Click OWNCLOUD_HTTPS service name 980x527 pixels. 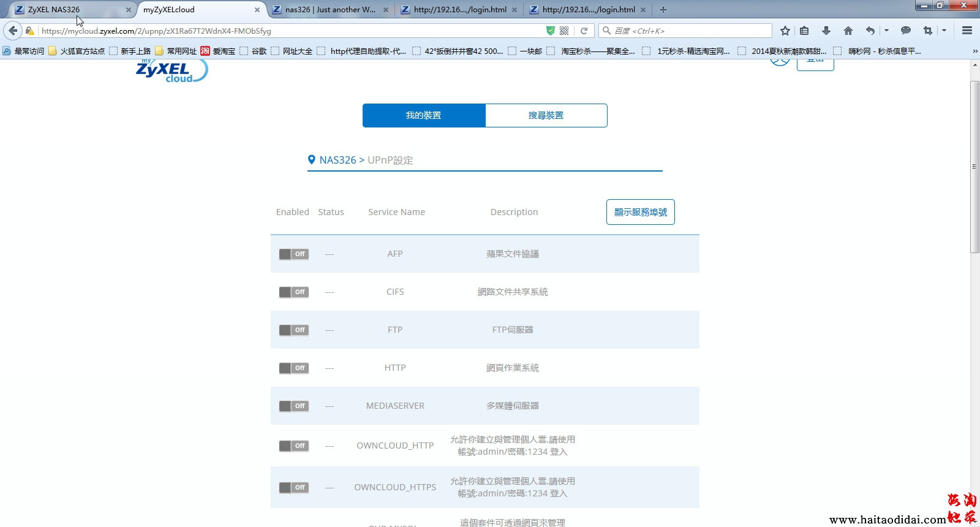point(395,487)
